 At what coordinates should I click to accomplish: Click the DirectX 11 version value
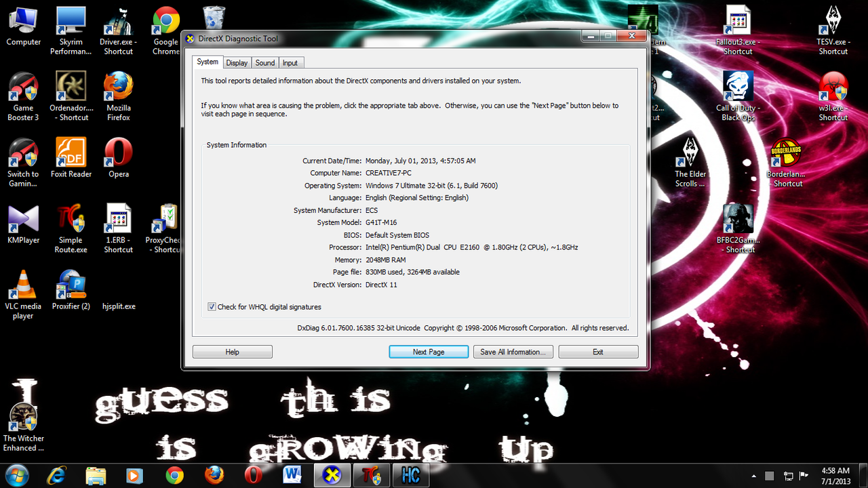(x=381, y=285)
